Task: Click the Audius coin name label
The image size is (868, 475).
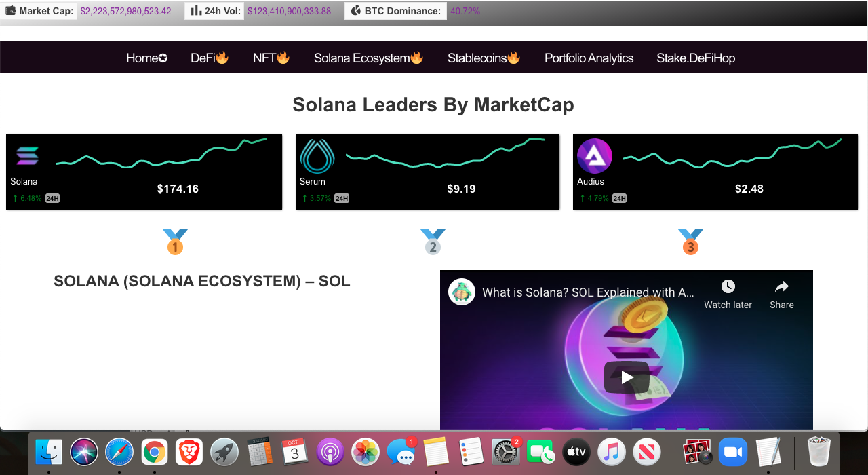Action: (x=591, y=181)
